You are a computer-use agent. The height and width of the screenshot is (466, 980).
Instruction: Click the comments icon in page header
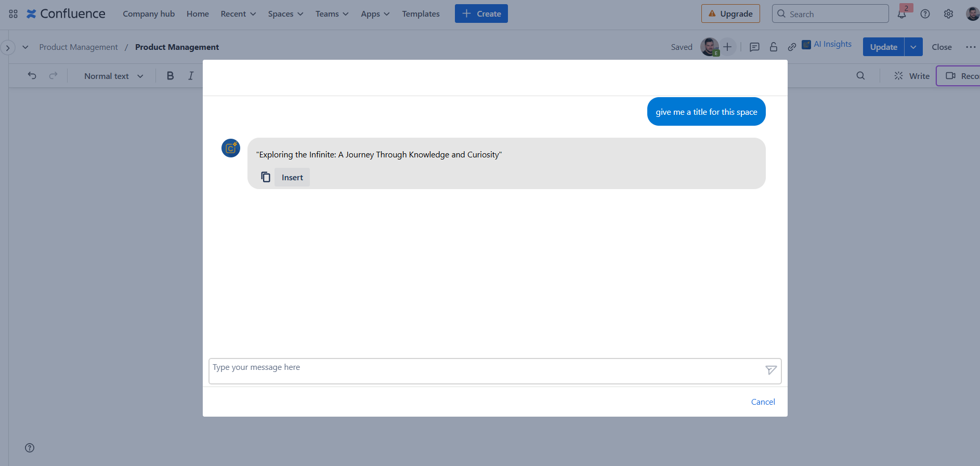754,47
